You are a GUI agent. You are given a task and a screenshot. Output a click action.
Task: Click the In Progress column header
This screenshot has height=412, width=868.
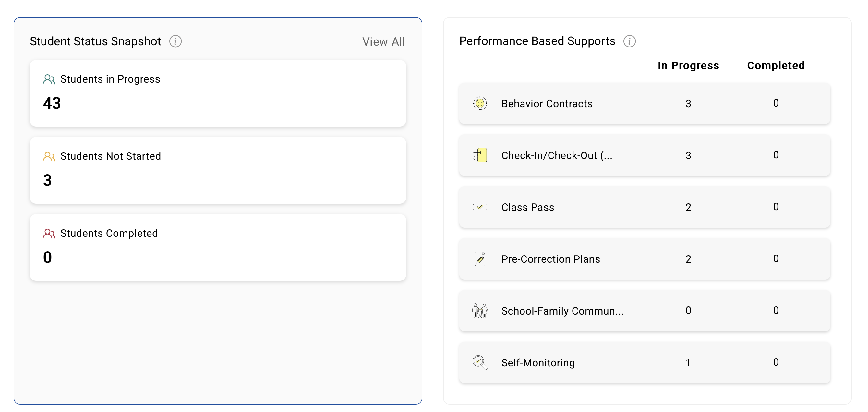pyautogui.click(x=688, y=65)
